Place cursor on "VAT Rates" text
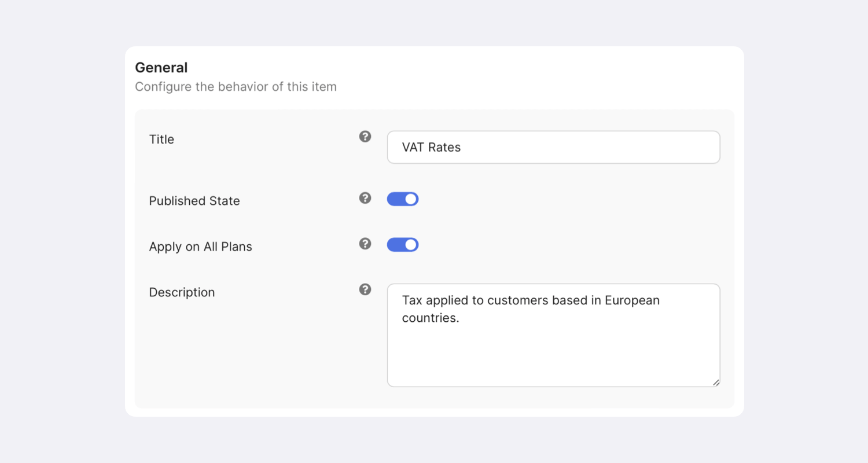The image size is (868, 463). pyautogui.click(x=431, y=148)
